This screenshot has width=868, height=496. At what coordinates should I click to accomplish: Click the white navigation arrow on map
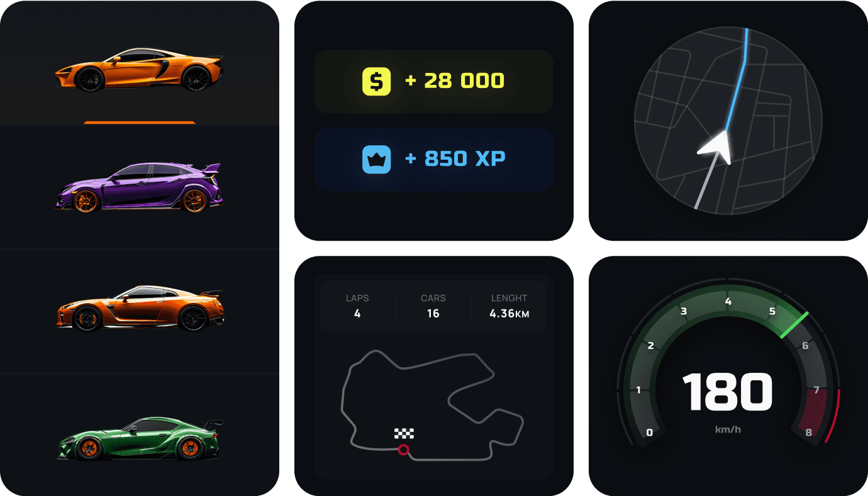pos(716,148)
